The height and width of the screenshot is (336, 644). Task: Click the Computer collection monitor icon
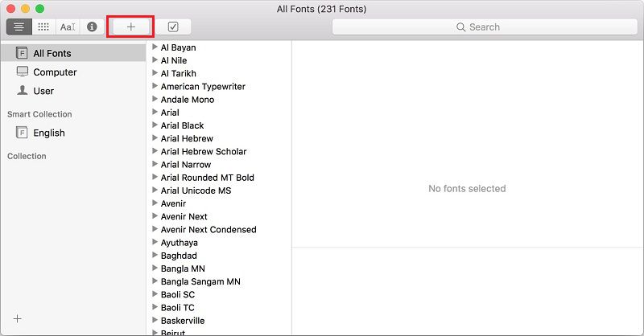pos(22,72)
